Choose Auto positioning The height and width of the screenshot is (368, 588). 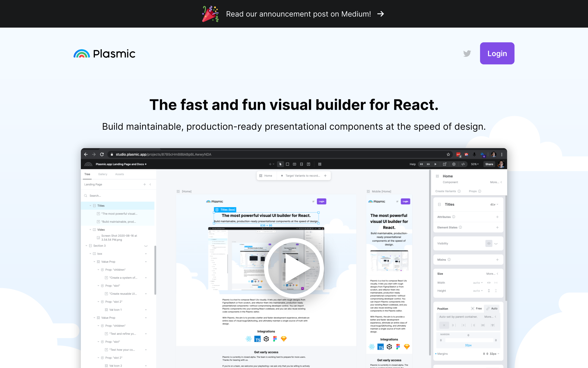pos(492,309)
